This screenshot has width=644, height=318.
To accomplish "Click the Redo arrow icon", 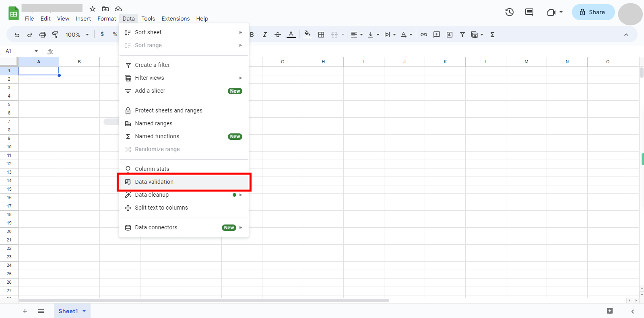I will 30,35.
